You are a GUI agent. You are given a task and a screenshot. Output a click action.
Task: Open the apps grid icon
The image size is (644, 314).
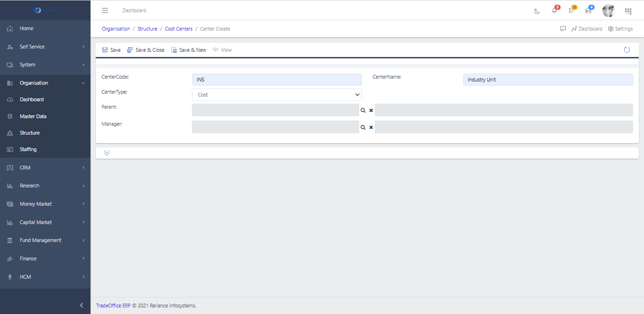tap(628, 11)
